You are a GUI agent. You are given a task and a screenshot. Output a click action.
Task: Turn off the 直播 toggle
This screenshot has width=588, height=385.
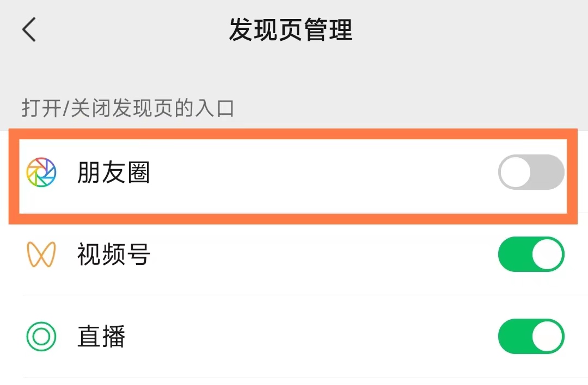click(531, 337)
